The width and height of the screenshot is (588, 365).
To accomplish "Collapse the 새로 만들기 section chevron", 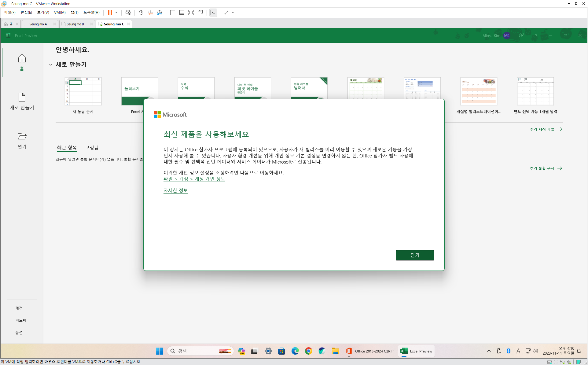I will [x=50, y=65].
